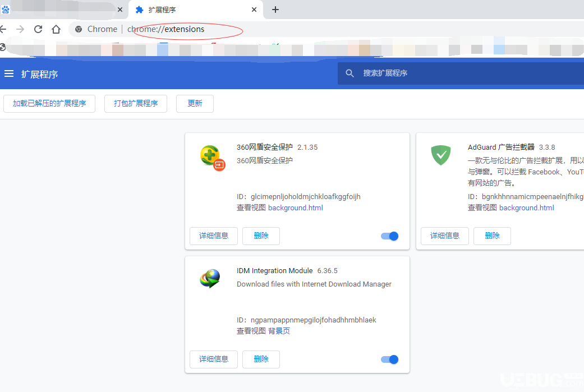This screenshot has height=392, width=584.
Task: Click 删除 for IDM Integration Module
Action: [x=261, y=359]
